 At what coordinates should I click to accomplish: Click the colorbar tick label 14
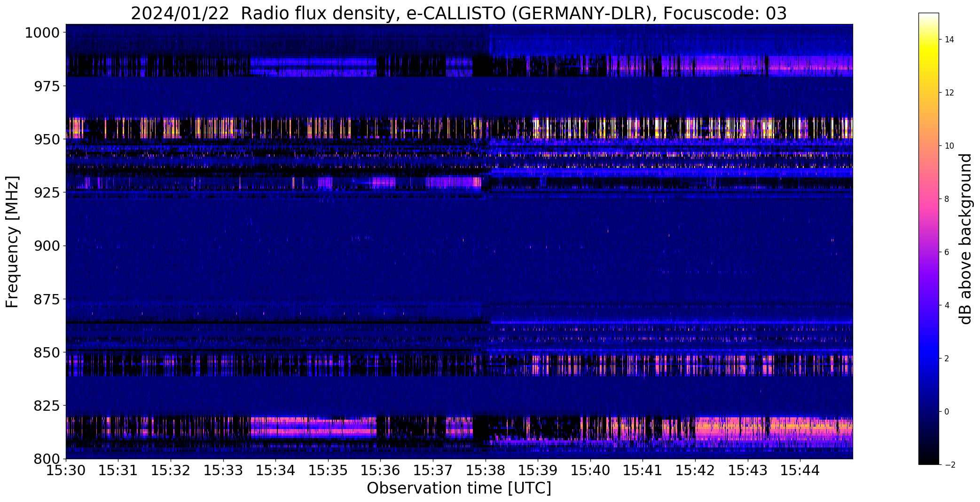point(949,40)
